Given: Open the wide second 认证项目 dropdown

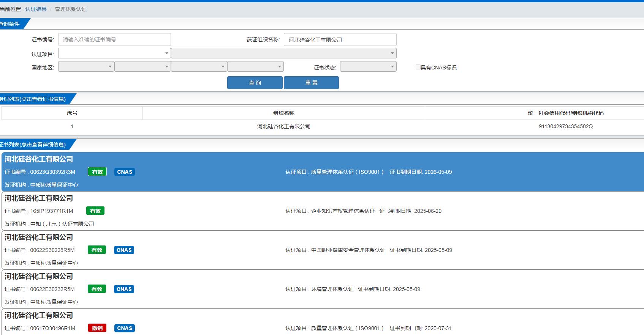Looking at the screenshot, I should click(284, 53).
